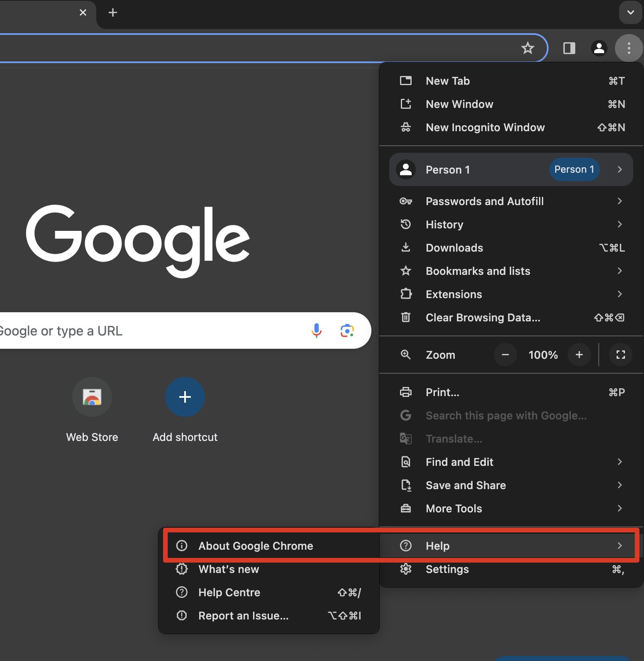The height and width of the screenshot is (661, 644).
Task: Open Settings from the Chrome menu
Action: click(447, 569)
